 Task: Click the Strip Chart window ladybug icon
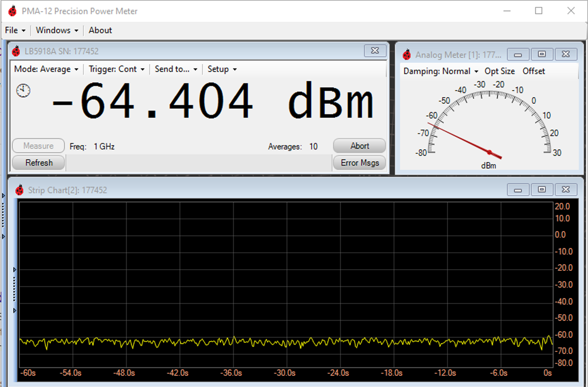[19, 190]
